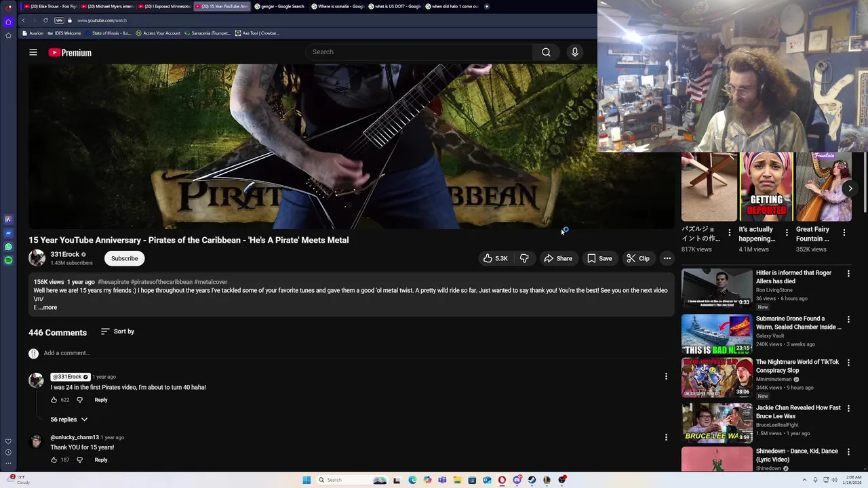Open Jackie Chan Bruce Lee video title
The height and width of the screenshot is (488, 868).
pyautogui.click(x=798, y=412)
